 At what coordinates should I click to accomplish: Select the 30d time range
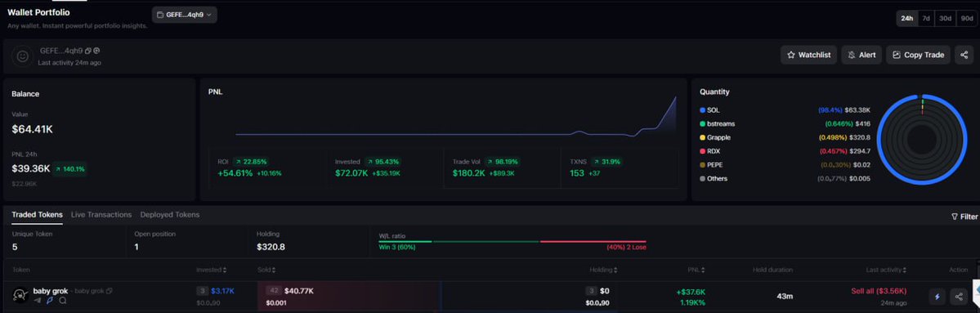[945, 19]
